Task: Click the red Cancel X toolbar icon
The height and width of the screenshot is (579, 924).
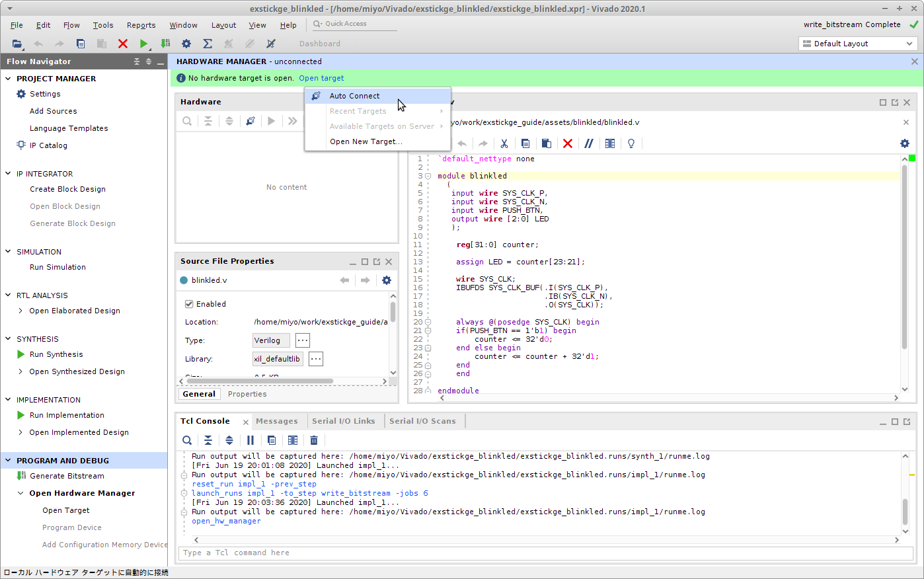Action: pyautogui.click(x=123, y=44)
